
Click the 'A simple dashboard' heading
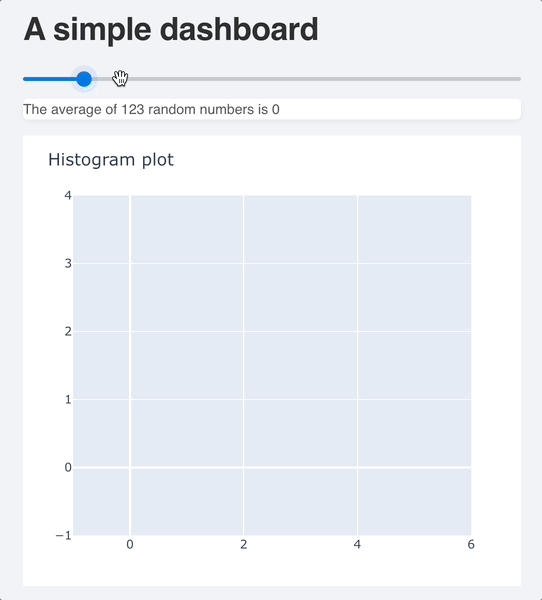coord(171,29)
